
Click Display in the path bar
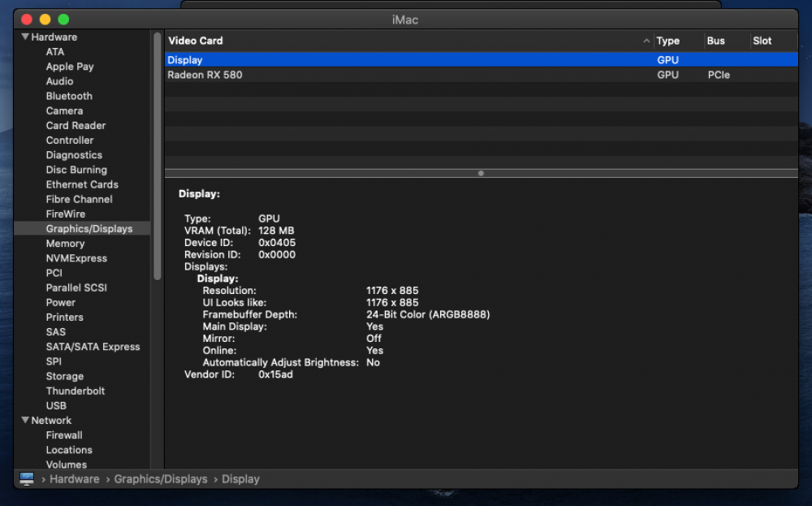tap(240, 479)
